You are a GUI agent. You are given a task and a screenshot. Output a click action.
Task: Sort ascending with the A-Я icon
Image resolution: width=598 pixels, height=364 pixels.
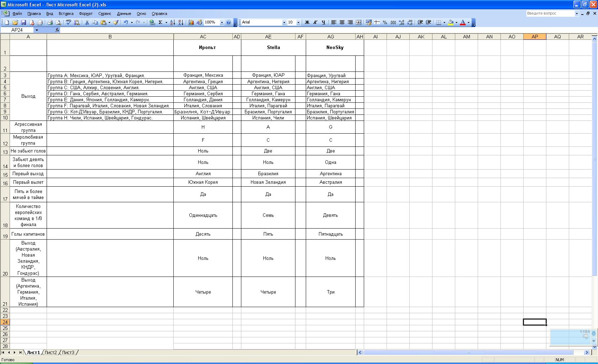click(172, 22)
